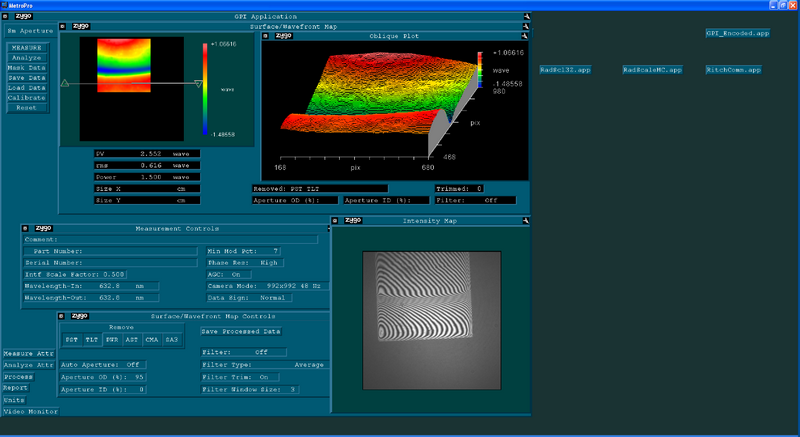Click Zygo logo in Oblique Plot title
Viewport: 800px width, 437px height.
(x=283, y=36)
